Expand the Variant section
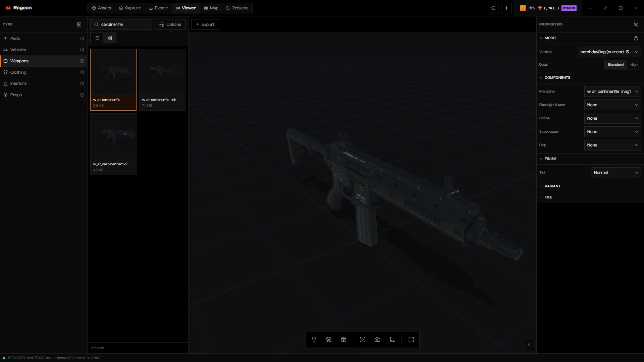Image resolution: width=644 pixels, height=362 pixels. pos(590,186)
